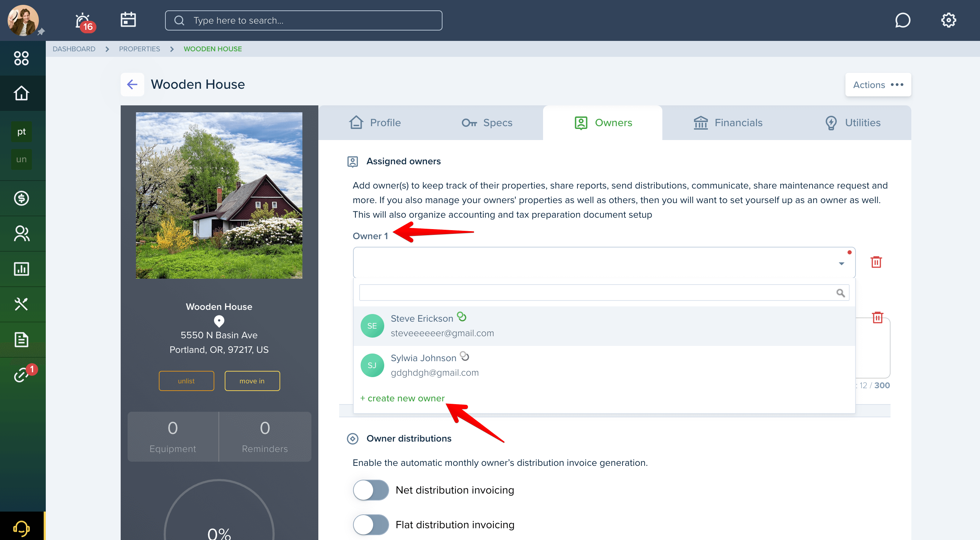Screen dimensions: 980x540
Task: Go to PROPERTIES breadcrumb
Action: (x=139, y=49)
